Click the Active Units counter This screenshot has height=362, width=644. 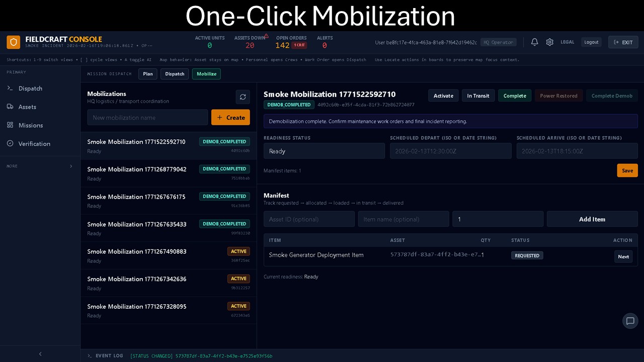210,42
